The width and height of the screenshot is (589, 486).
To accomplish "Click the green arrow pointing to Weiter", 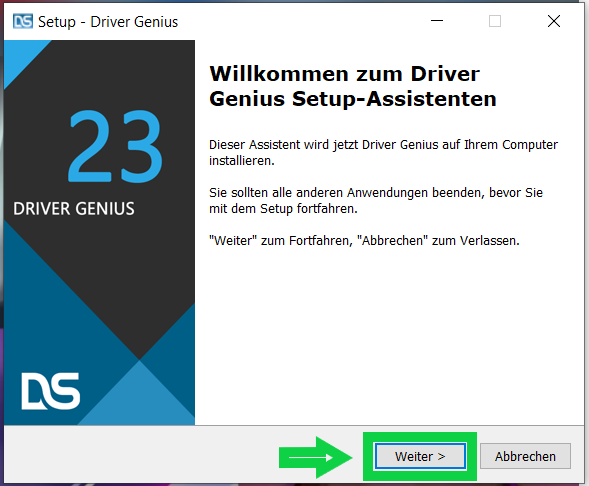I will click(x=316, y=457).
